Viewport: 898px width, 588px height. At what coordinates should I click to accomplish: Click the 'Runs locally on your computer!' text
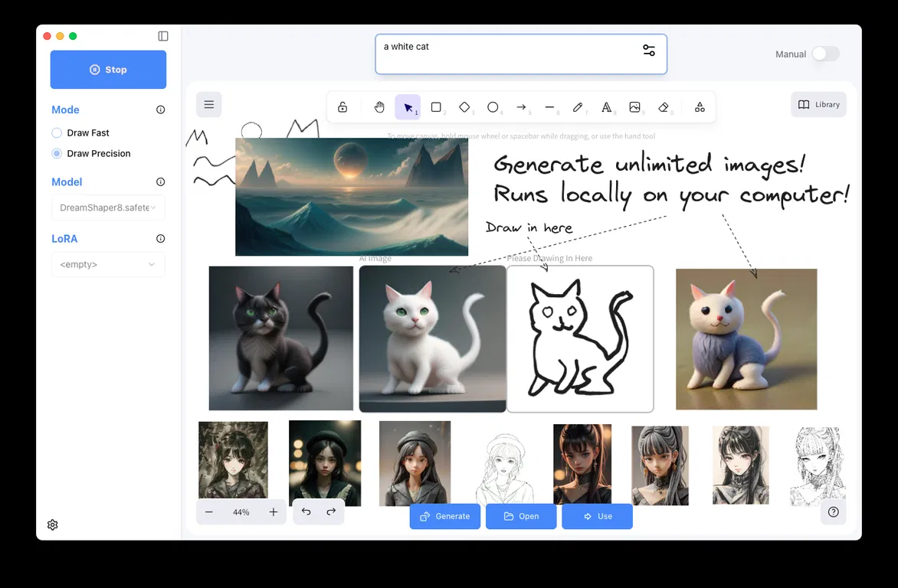(671, 194)
